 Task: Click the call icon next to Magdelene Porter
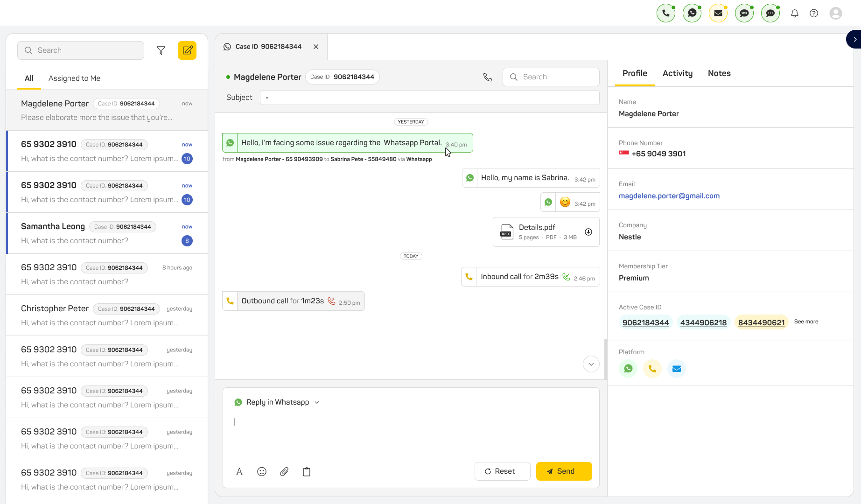point(488,77)
